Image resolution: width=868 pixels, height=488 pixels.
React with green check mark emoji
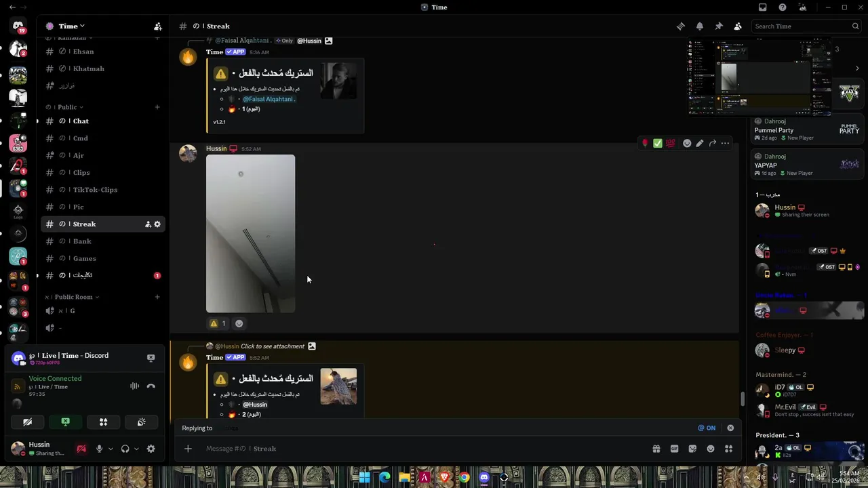(x=657, y=143)
